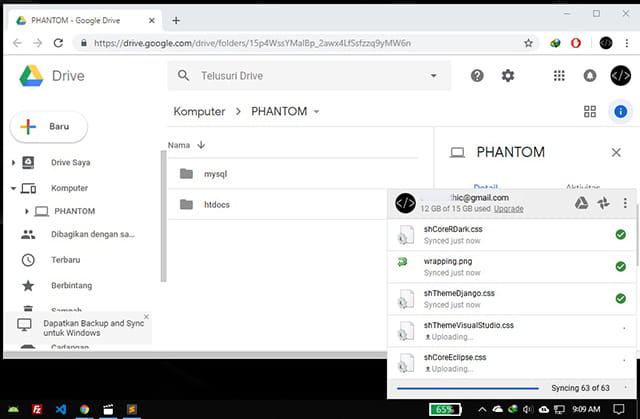
Task: Dismiss the Backup and Sync banner
Action: tap(146, 317)
